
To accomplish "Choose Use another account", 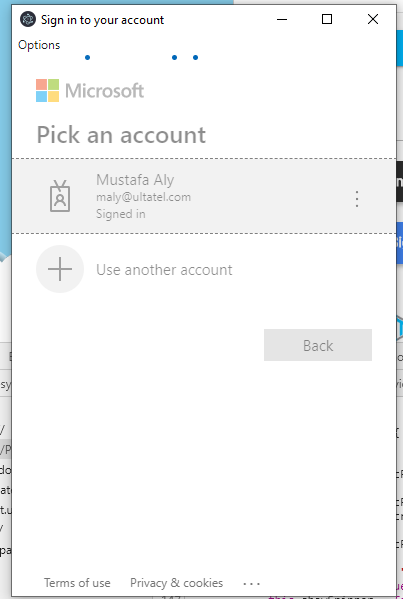I will click(164, 270).
